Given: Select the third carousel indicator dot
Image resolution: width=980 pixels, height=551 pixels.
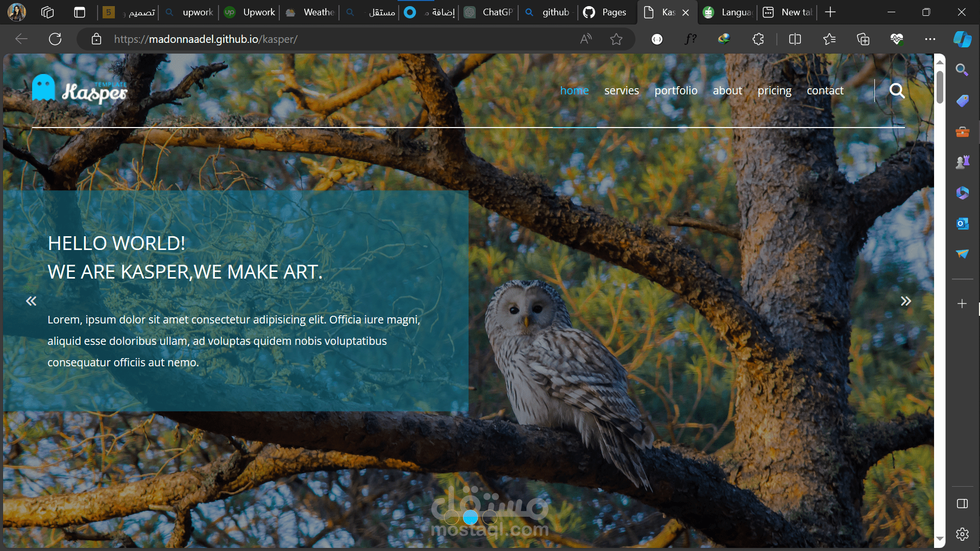Looking at the screenshot, I should pyautogui.click(x=489, y=517).
